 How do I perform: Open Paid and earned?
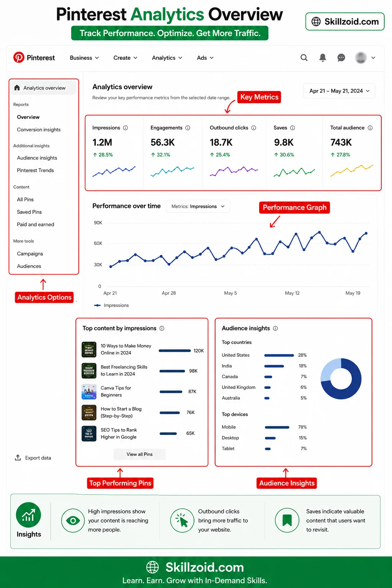click(x=36, y=224)
